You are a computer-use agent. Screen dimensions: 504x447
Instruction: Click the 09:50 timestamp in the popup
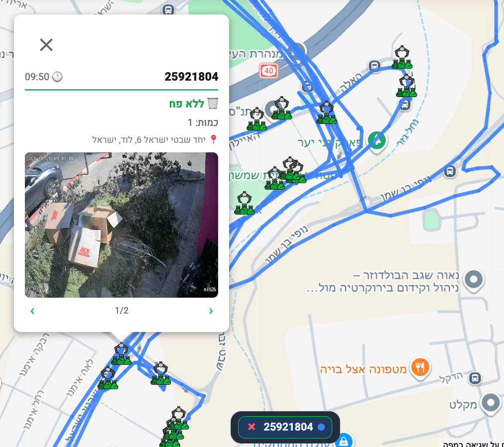pos(37,77)
